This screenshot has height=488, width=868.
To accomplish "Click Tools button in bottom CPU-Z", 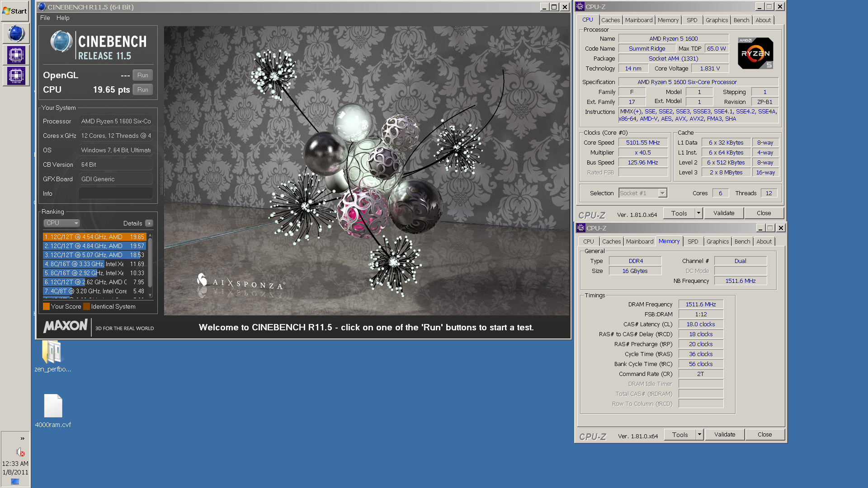I will [680, 435].
